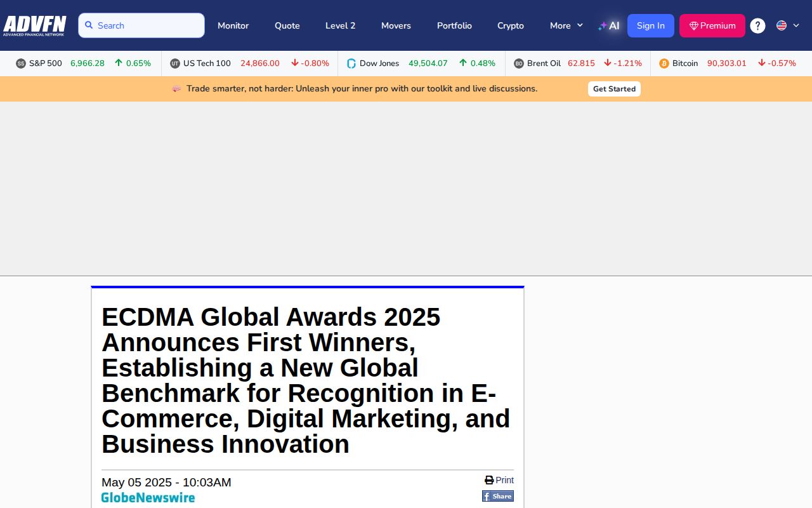This screenshot has height=508, width=812.
Task: Open the language selector chevron
Action: (796, 25)
